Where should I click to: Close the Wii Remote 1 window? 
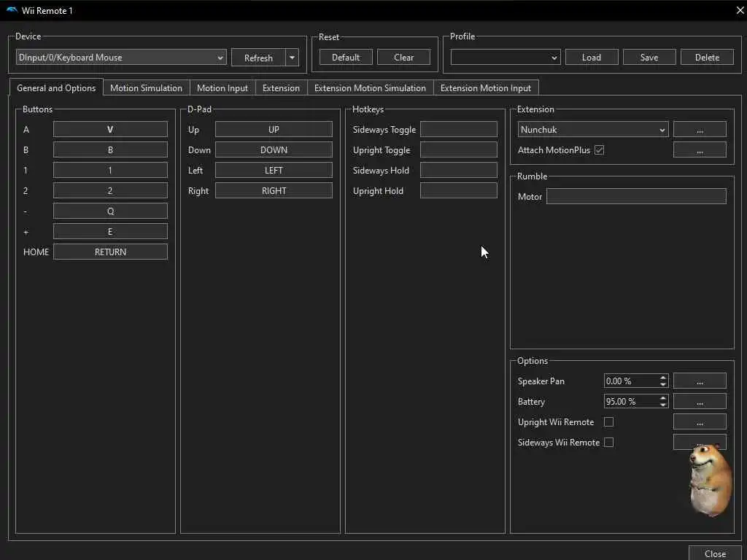(740, 10)
